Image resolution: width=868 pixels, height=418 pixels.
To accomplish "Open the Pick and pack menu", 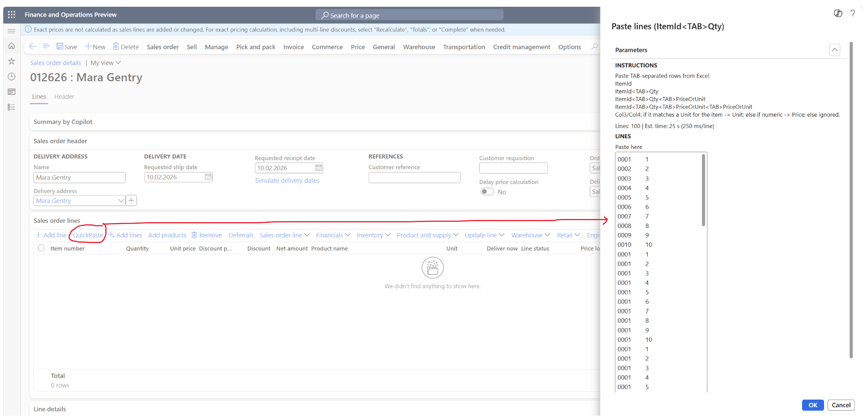I will (x=255, y=47).
